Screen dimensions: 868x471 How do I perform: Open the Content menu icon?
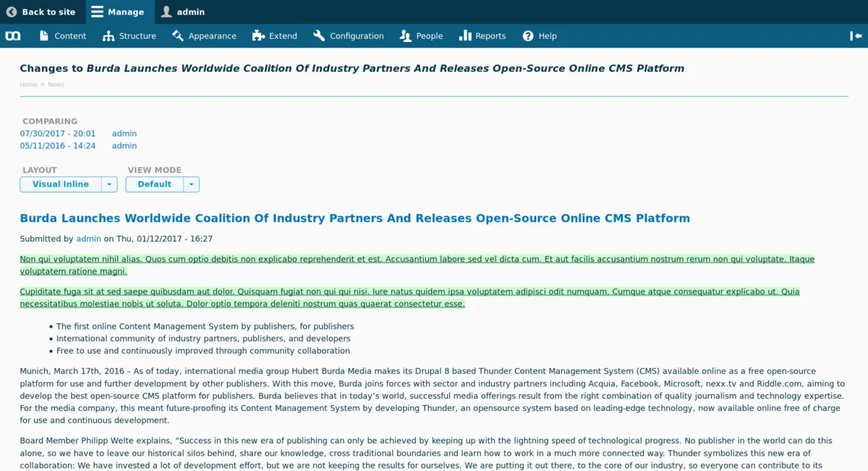[44, 35]
